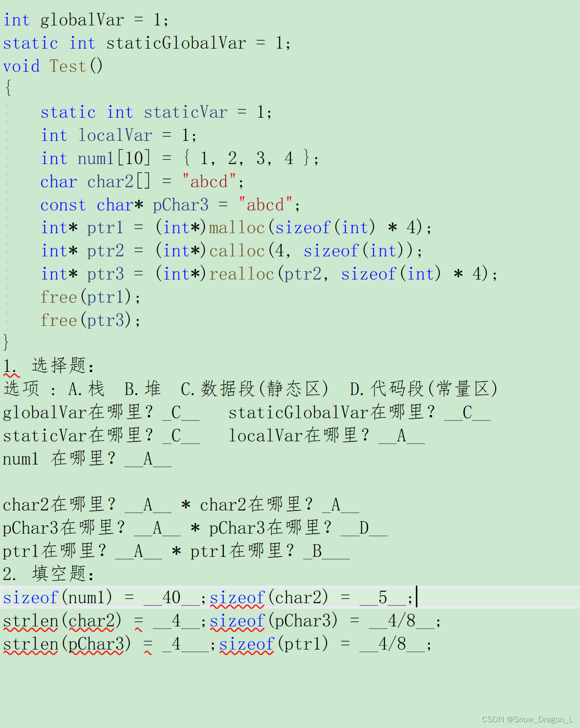This screenshot has height=728, width=580.
Task: Click option 'C. 数据段(静态区)'
Action: pyautogui.click(x=255, y=389)
